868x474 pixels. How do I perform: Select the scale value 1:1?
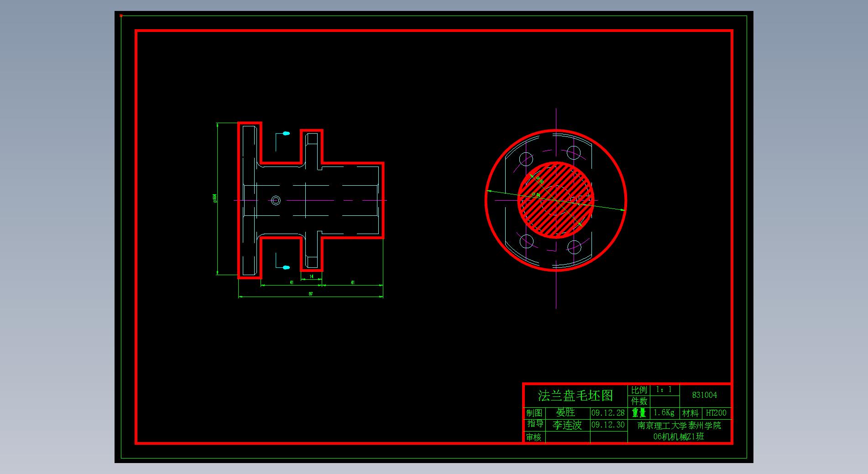coord(664,390)
